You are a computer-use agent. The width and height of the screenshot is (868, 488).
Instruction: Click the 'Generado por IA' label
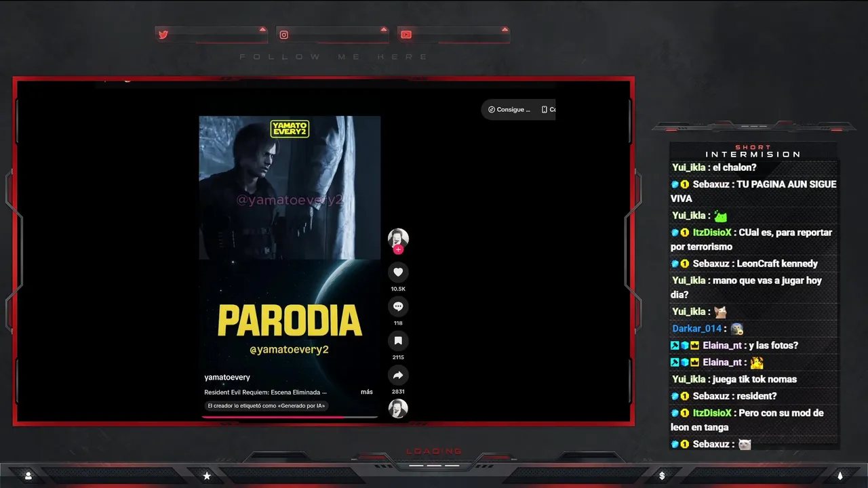click(266, 406)
